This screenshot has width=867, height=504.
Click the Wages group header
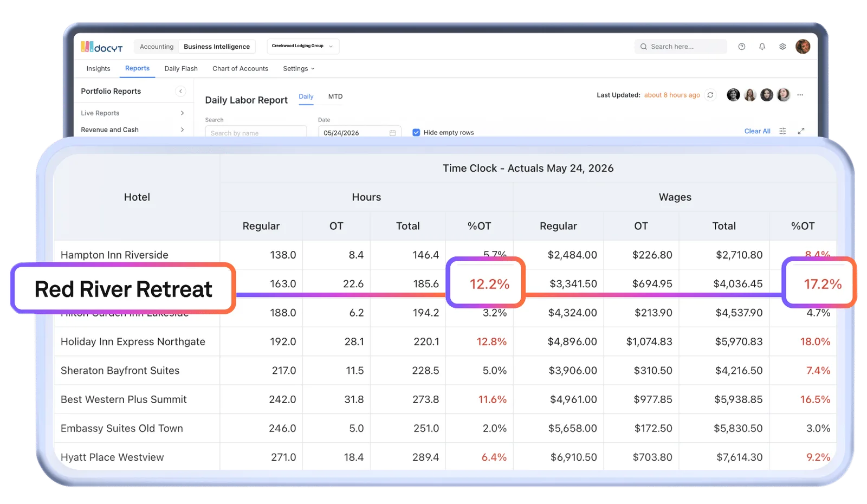coord(675,197)
